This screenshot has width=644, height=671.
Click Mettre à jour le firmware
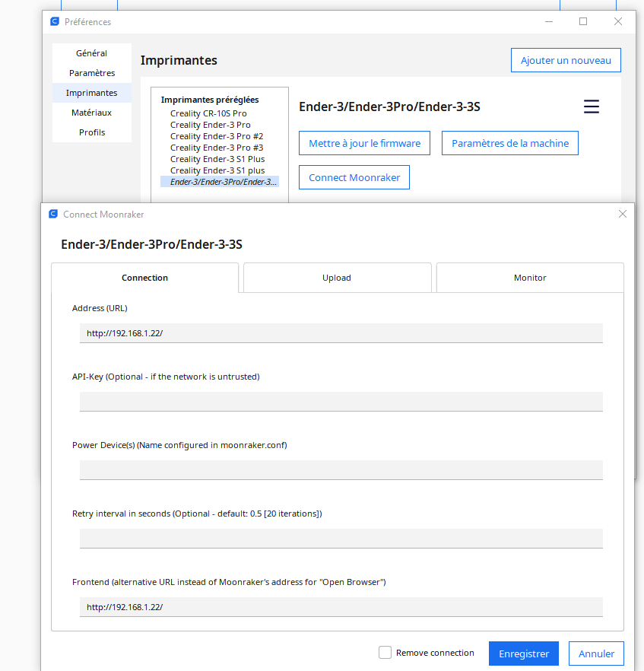(x=364, y=143)
